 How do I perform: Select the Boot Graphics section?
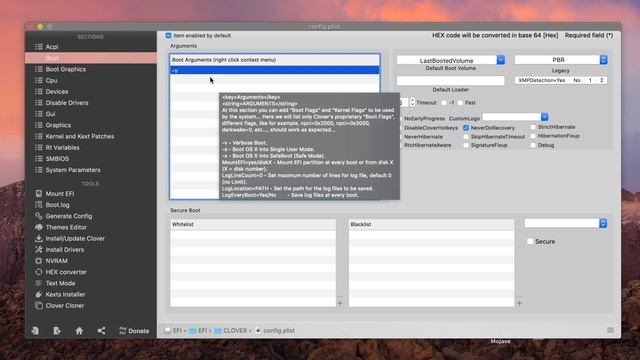[91, 69]
